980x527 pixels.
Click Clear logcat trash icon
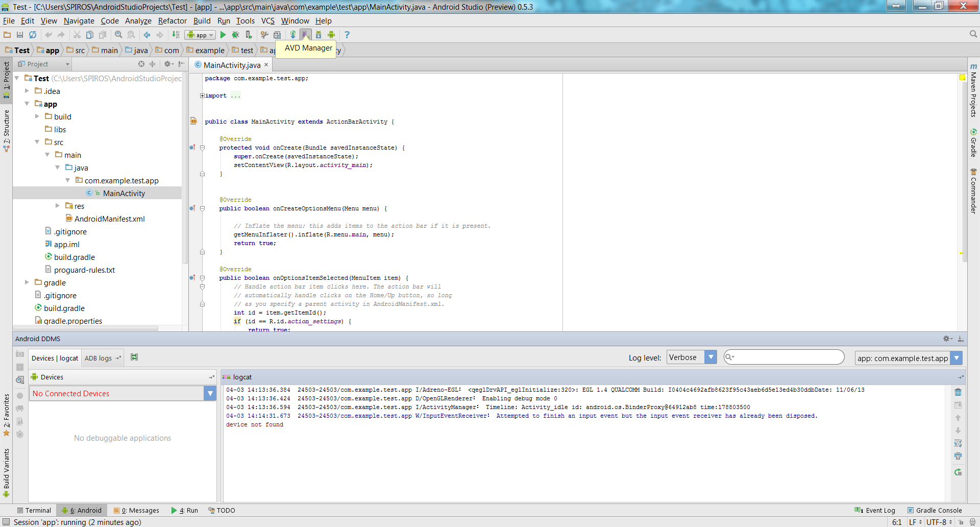tap(958, 392)
